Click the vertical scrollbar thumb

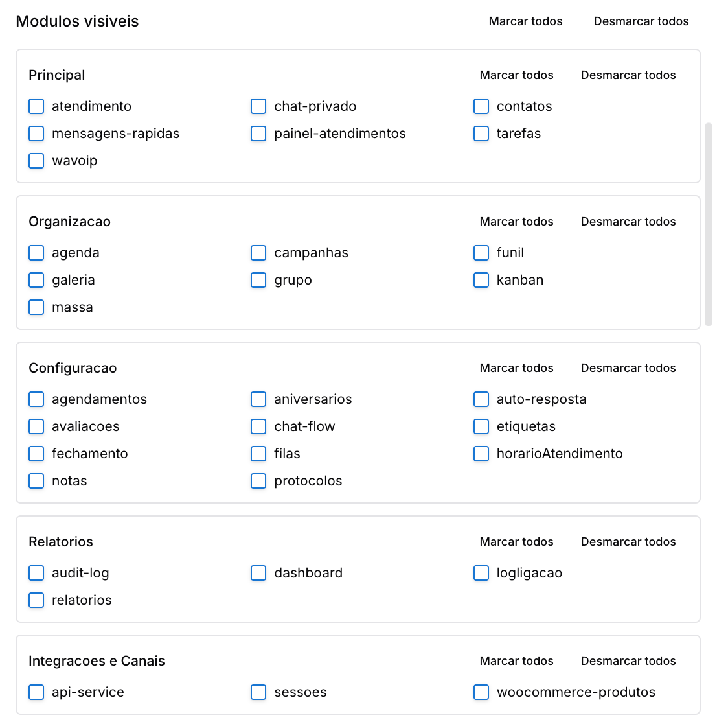pyautogui.click(x=708, y=224)
